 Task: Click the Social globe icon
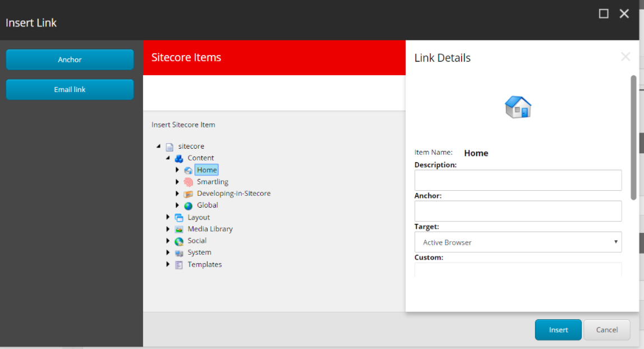coord(179,241)
